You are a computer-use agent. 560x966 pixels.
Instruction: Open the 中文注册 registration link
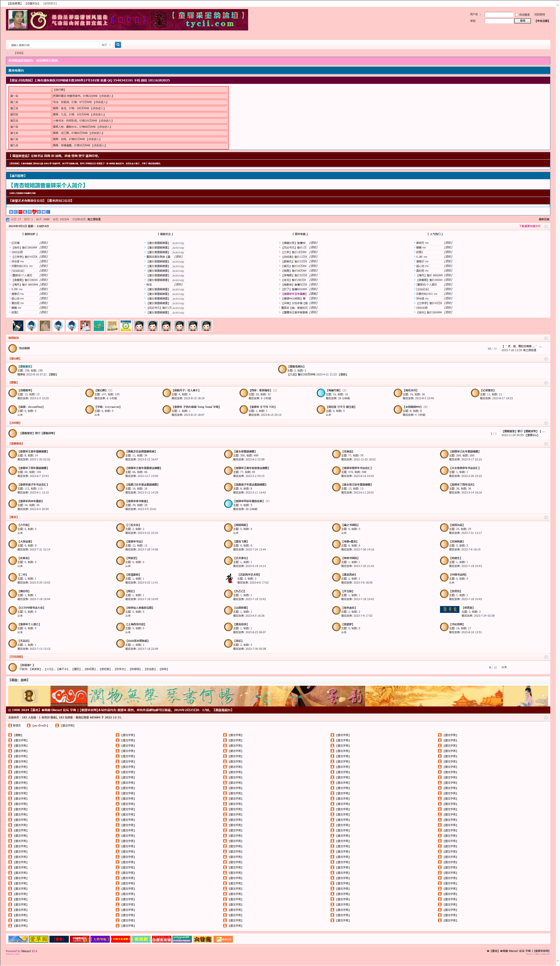point(542,21)
